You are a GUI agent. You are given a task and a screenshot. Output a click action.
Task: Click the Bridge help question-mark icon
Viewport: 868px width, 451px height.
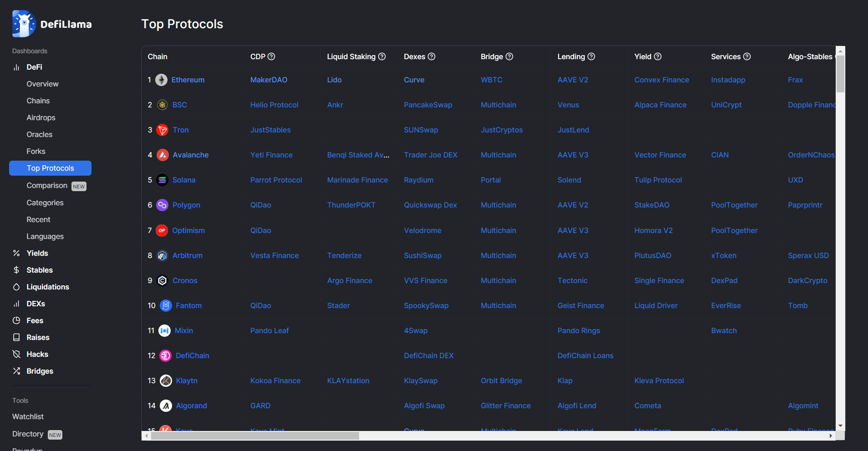[509, 56]
